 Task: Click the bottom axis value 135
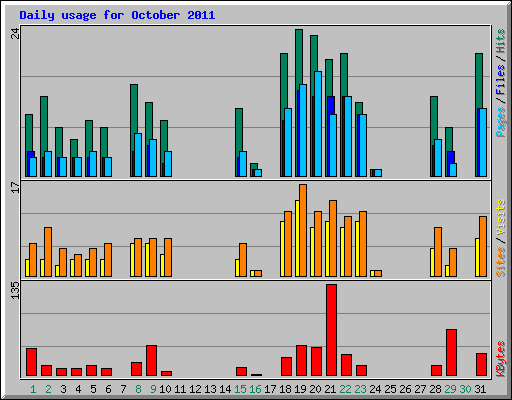16,290
